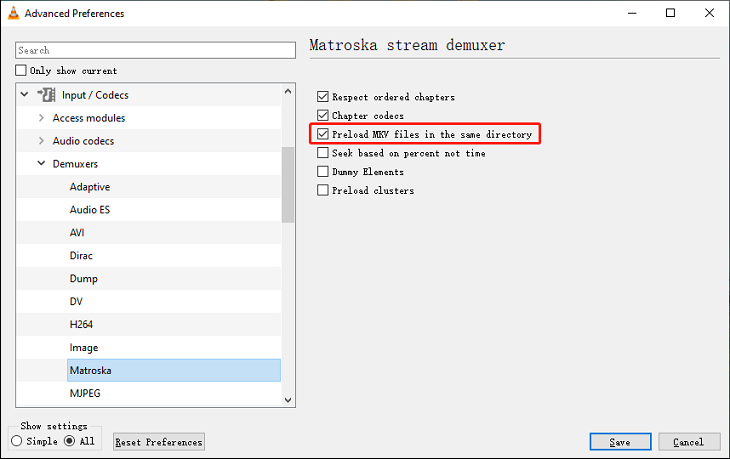Image resolution: width=730 pixels, height=459 pixels.
Task: Select Adaptive demuxer entry
Action: [90, 187]
